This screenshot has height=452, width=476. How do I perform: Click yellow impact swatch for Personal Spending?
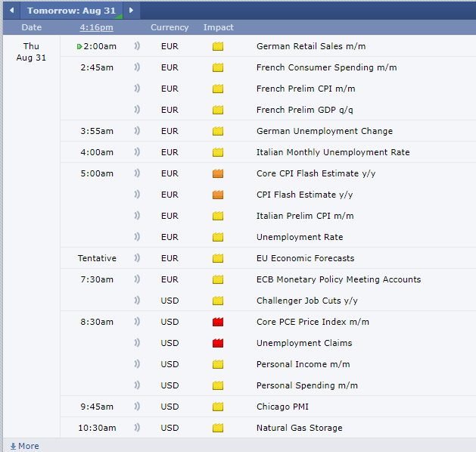pos(218,385)
